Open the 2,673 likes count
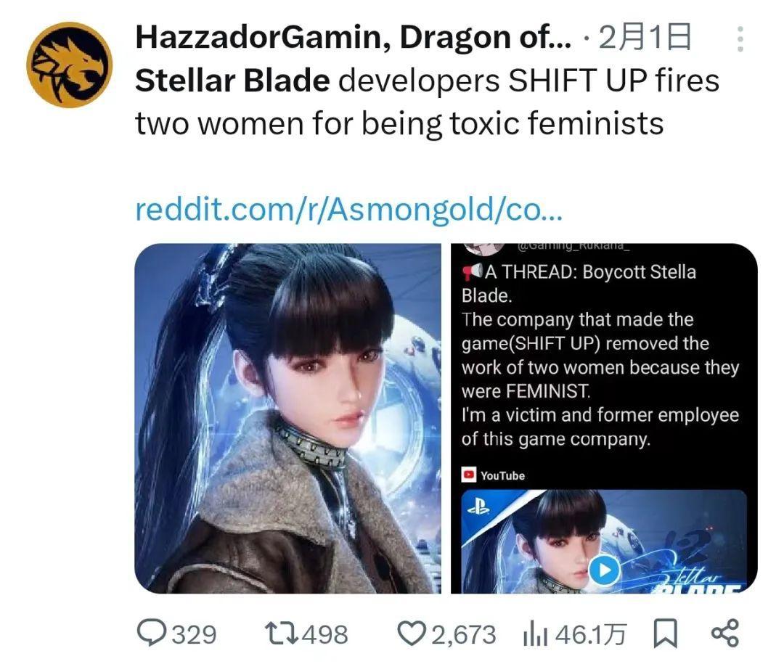The width and height of the screenshot is (784, 672). (463, 635)
